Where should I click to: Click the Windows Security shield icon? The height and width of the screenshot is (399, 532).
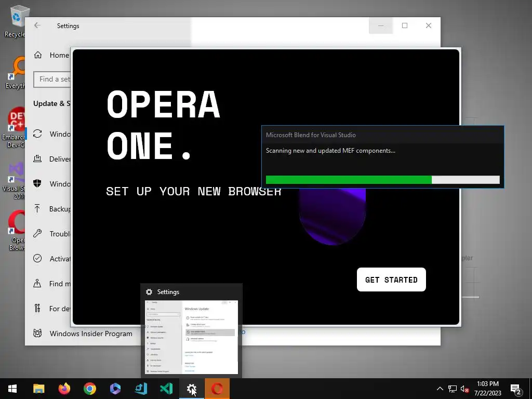click(x=37, y=183)
